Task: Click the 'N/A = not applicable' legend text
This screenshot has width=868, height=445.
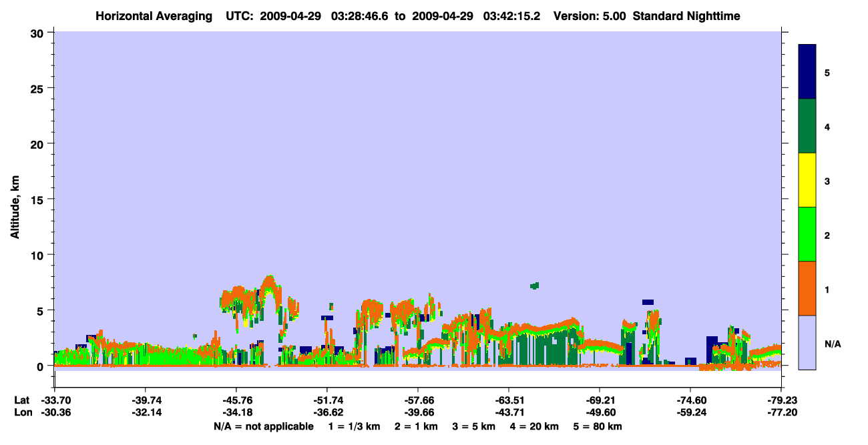Action: (x=263, y=426)
